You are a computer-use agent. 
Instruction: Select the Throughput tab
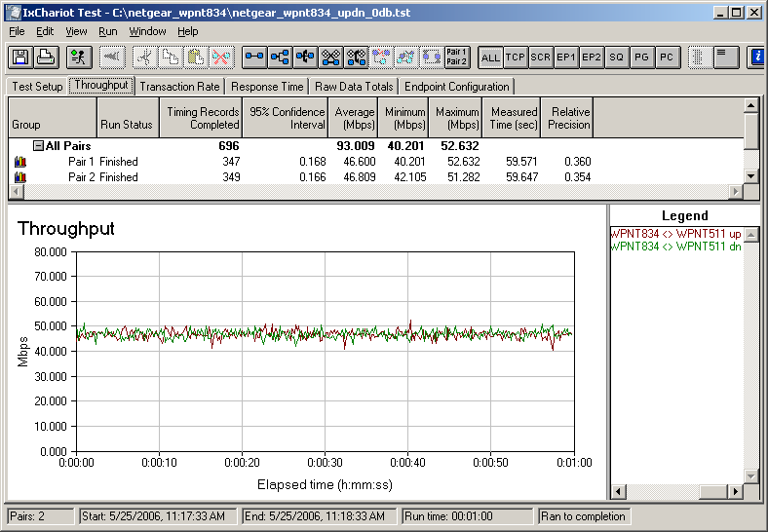[101, 85]
